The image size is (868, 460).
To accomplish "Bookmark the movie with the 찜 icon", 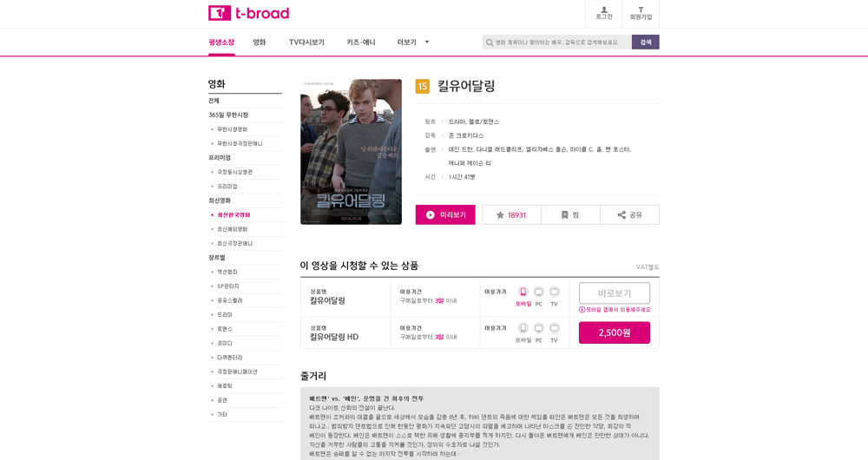I will pos(571,214).
